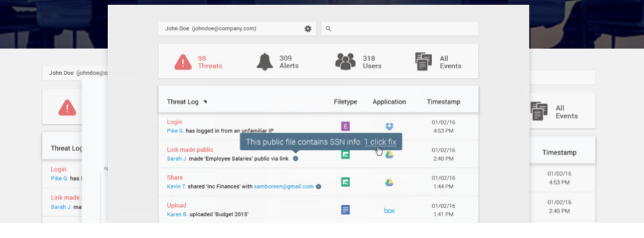644x238 pixels.
Task: Click the All Events documents icon in front window
Action: pyautogui.click(x=424, y=62)
